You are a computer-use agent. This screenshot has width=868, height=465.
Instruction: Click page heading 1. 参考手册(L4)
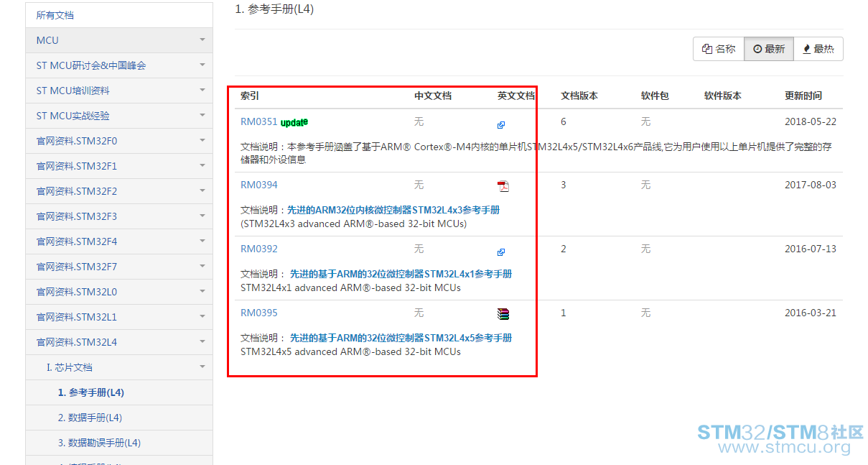[x=274, y=9]
